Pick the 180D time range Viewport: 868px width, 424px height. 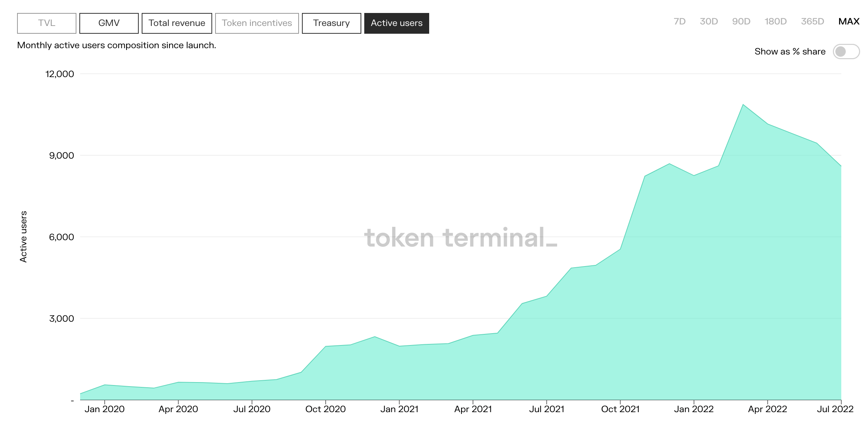click(x=776, y=21)
